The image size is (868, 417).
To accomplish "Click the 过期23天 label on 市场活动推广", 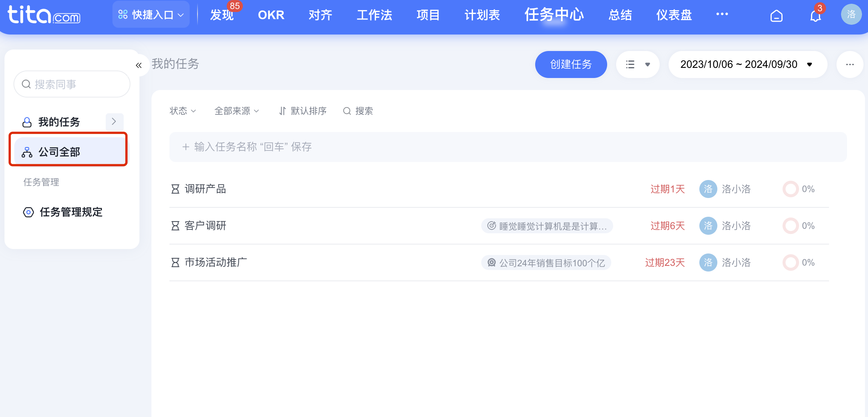I will (x=665, y=262).
